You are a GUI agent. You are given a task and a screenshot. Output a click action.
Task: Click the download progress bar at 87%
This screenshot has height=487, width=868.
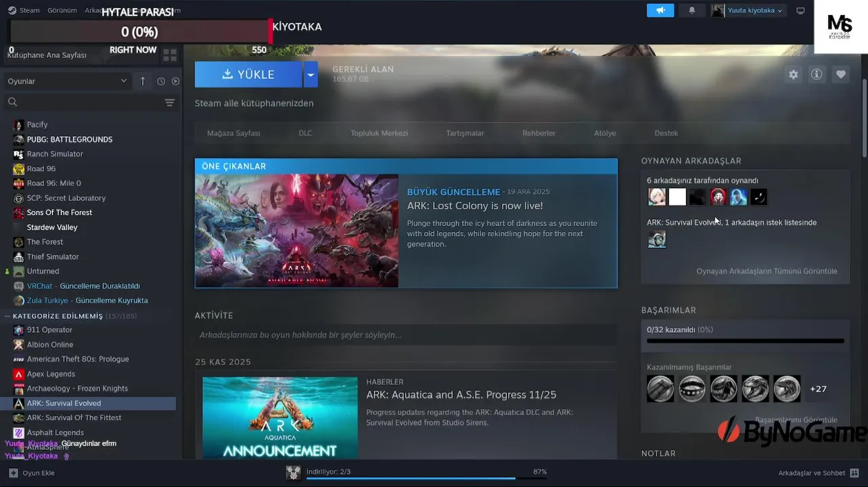click(426, 479)
